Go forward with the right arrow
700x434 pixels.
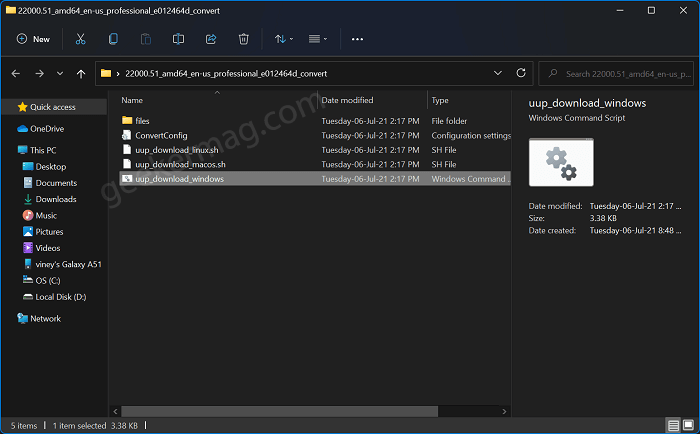39,74
